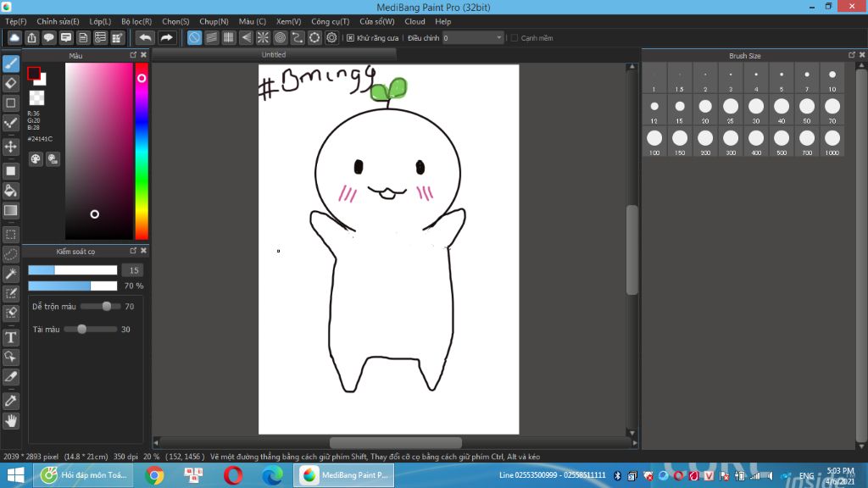Choose brush size 50 preset
The image size is (868, 488).
pos(807,110)
